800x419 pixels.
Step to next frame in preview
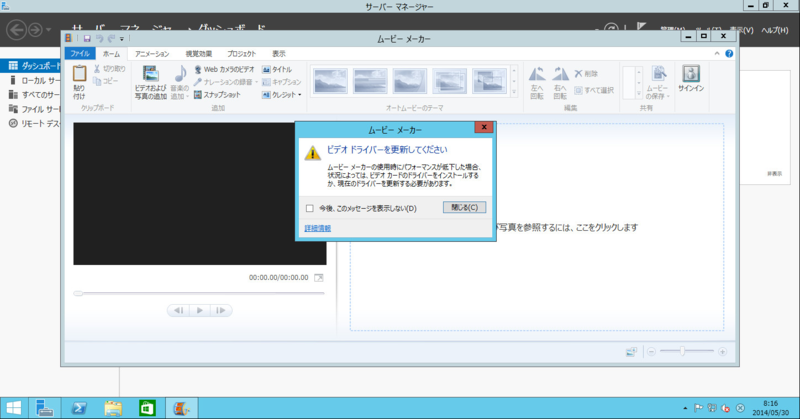point(220,310)
